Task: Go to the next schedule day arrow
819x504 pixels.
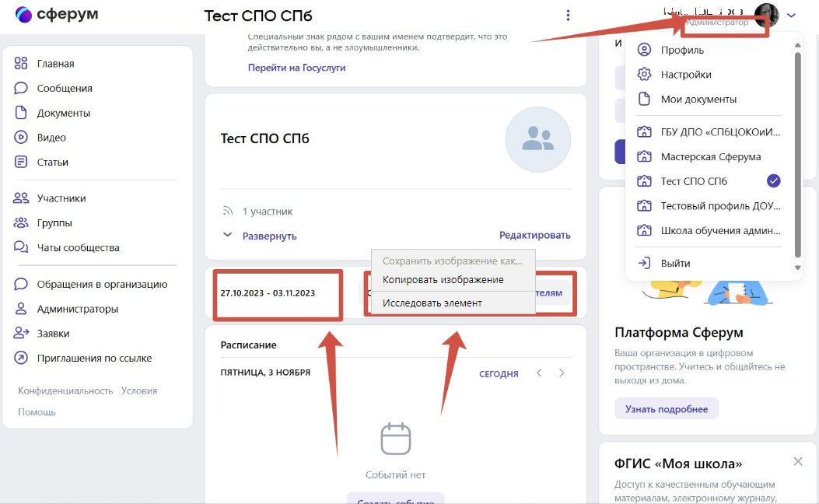Action: [562, 373]
